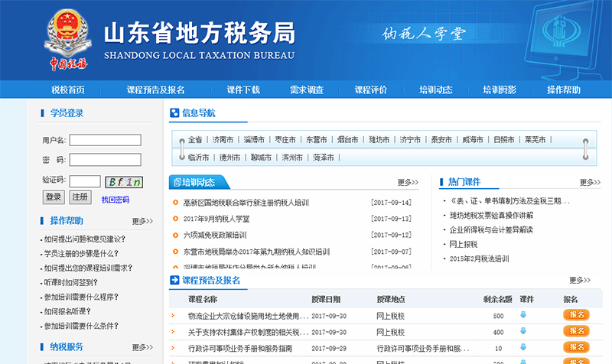Click 报名 for 物流企业大宗仓储设施 course
Viewport: 612px width, 364px height.
click(x=576, y=315)
